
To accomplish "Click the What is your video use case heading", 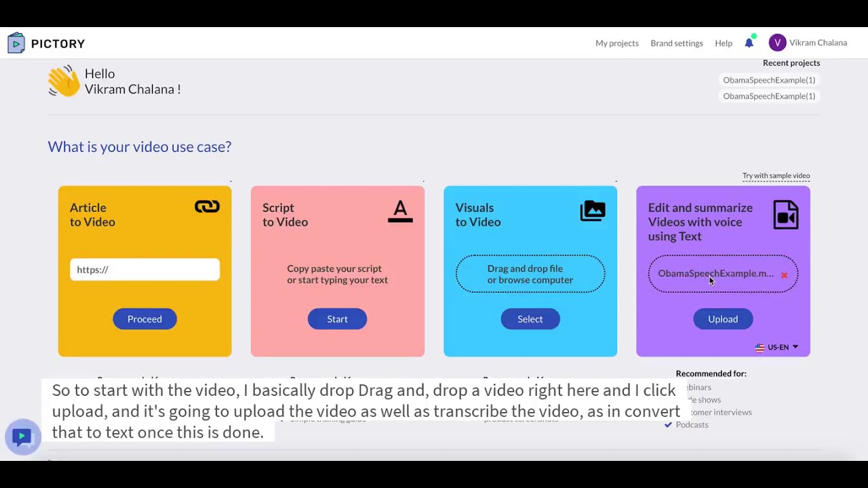I will tap(140, 147).
